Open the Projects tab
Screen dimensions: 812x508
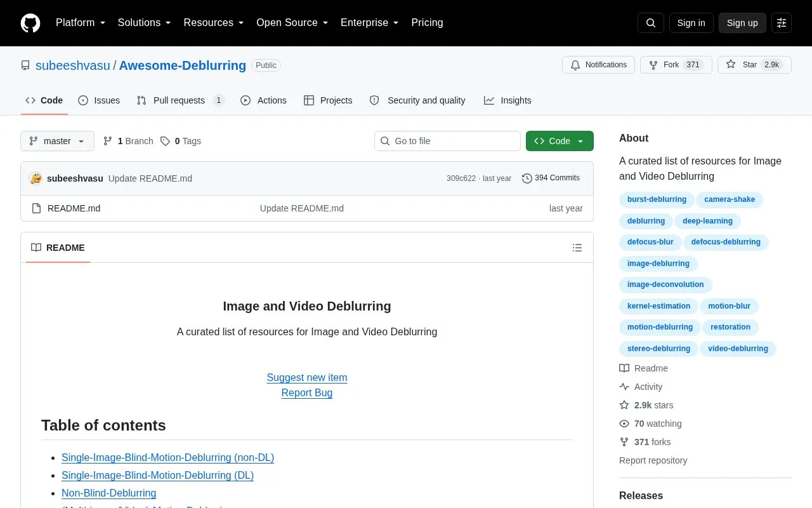(x=328, y=100)
